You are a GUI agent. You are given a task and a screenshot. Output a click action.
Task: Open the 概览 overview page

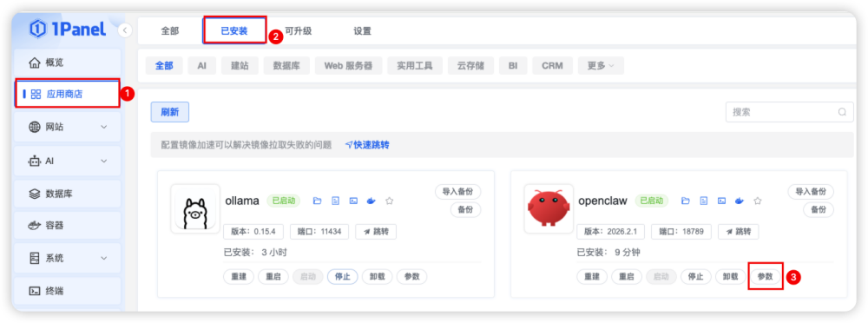pyautogui.click(x=68, y=62)
